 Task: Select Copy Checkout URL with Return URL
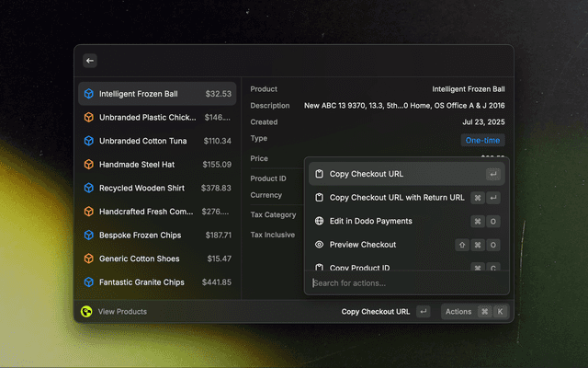pyautogui.click(x=397, y=198)
